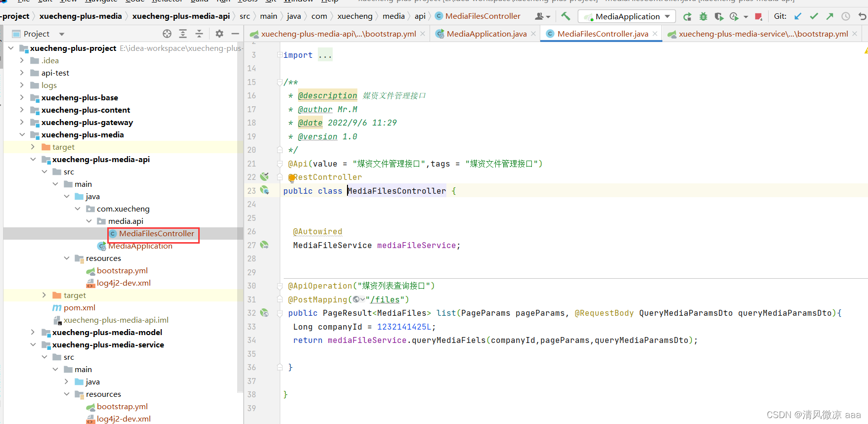868x424 pixels.
Task: Expand the xuecheng-plus-media-model module
Action: point(33,332)
